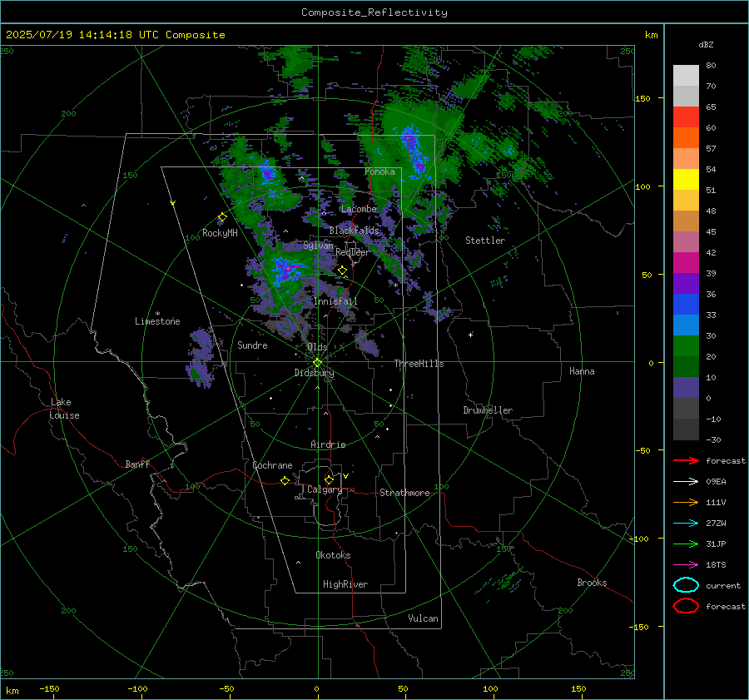Select the orange 111V arrow icon
The width and height of the screenshot is (749, 700).
pyautogui.click(x=686, y=502)
